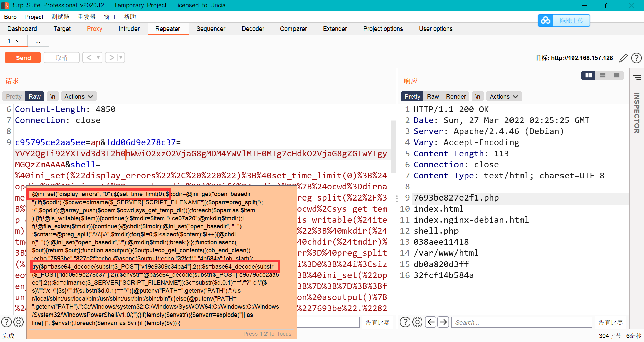Screen dimensions: 644x342
Task: Open the 测试器 menu
Action: 60,17
